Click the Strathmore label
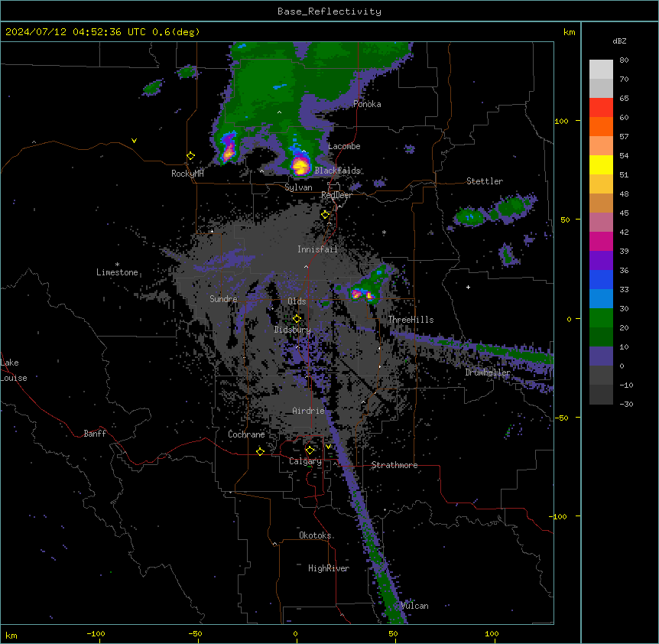 pos(394,465)
